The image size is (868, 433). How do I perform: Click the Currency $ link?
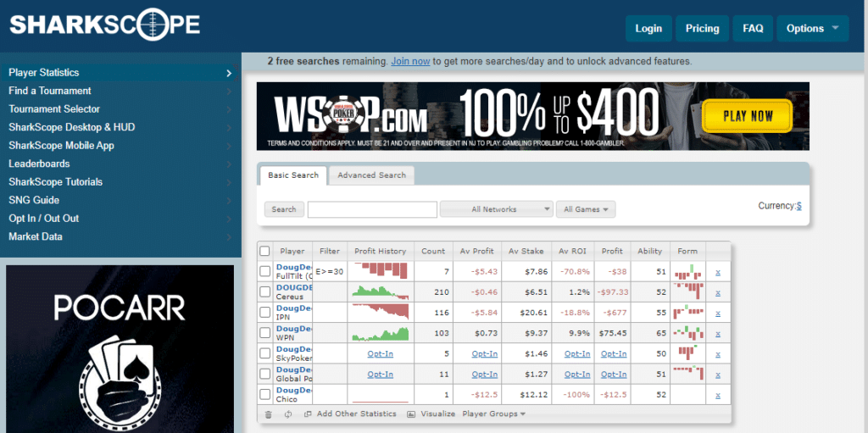[798, 206]
